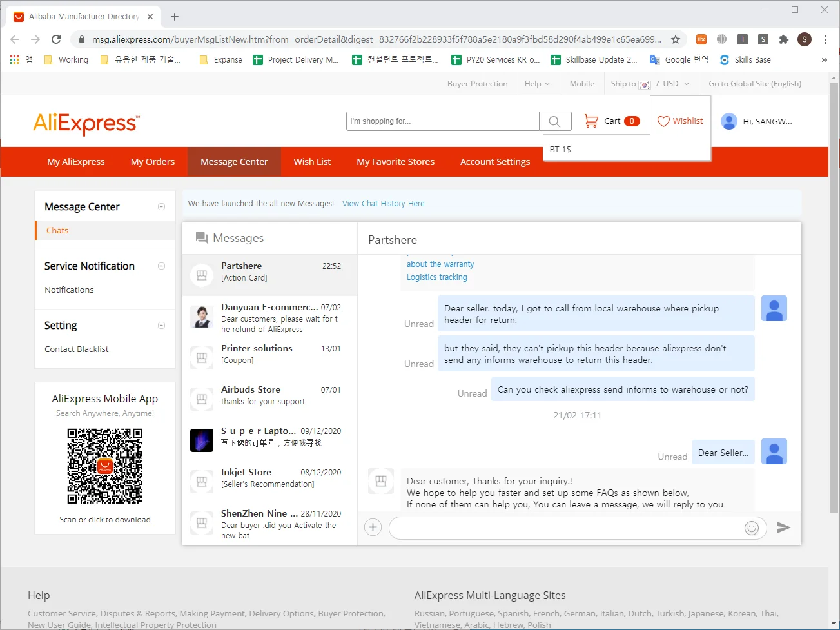
Task: Click the Airbuds Store avatar icon
Action: pyautogui.click(x=202, y=399)
